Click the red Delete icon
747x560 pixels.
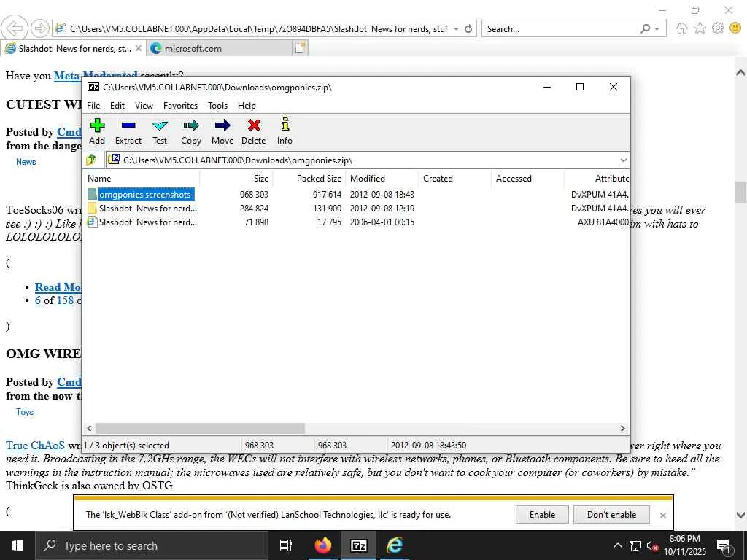(x=254, y=125)
